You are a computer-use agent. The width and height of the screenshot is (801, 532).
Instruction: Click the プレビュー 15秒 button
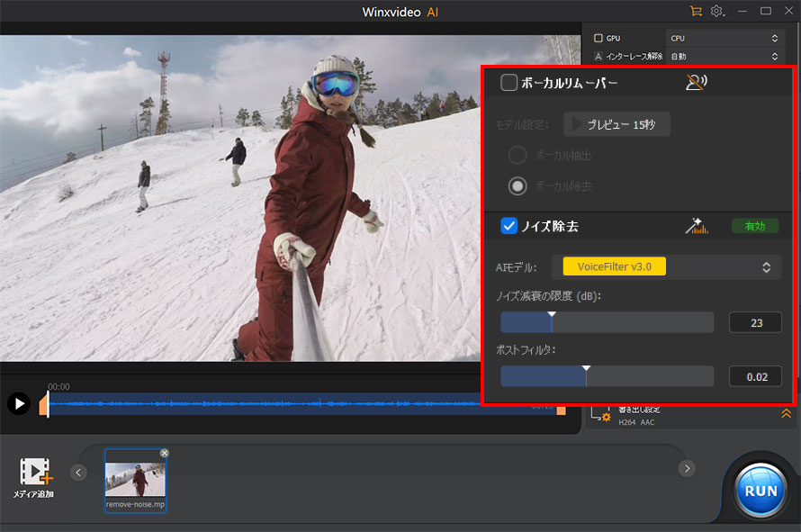(x=617, y=124)
